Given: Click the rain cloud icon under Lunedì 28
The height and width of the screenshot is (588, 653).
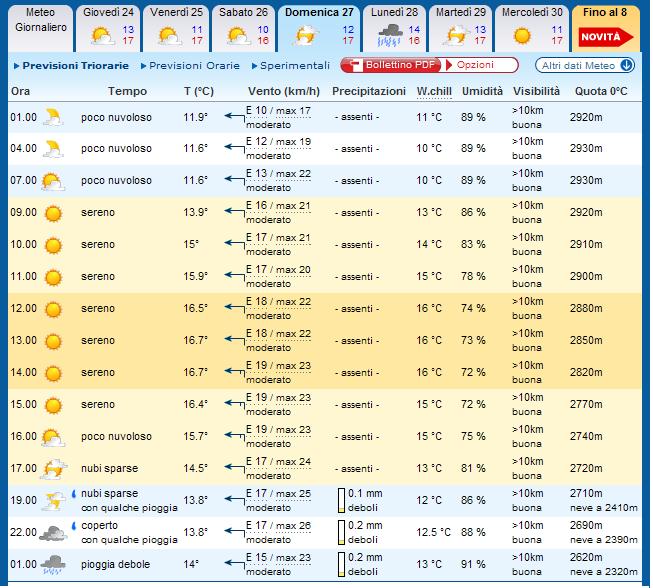Looking at the screenshot, I should pos(390,35).
